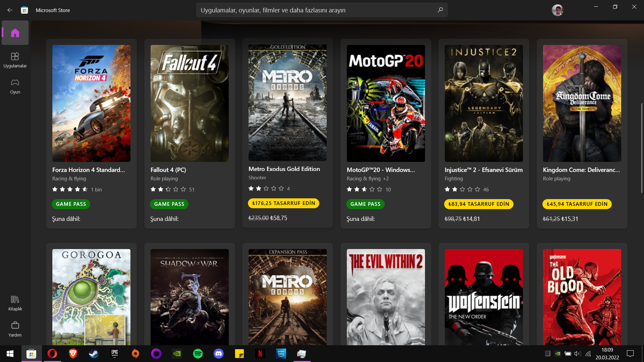Click the search magnifier icon

(x=440, y=10)
